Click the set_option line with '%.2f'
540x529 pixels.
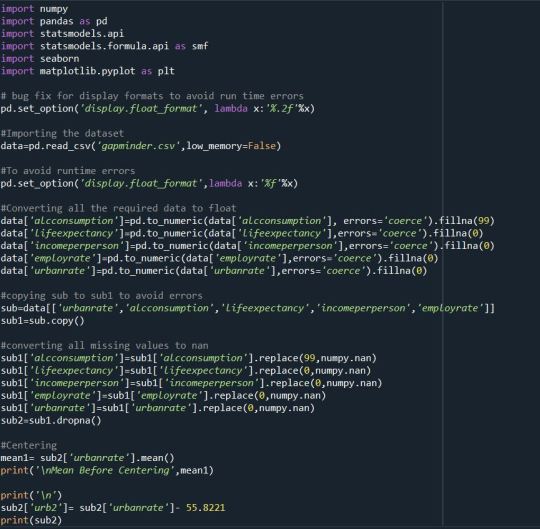point(158,108)
